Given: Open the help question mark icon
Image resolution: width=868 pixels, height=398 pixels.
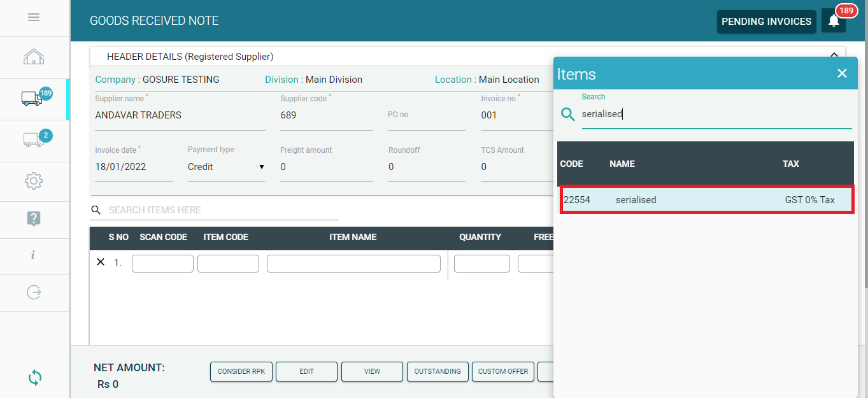Looking at the screenshot, I should pos(34,218).
